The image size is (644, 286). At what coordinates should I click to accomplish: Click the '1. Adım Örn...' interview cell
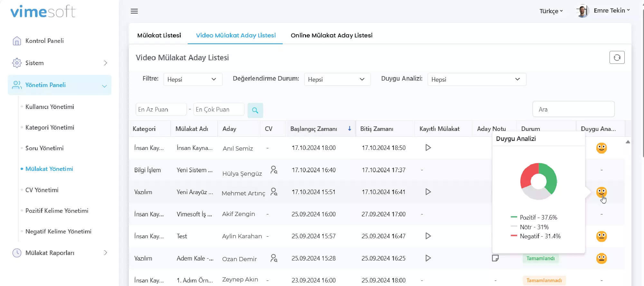pos(194,280)
